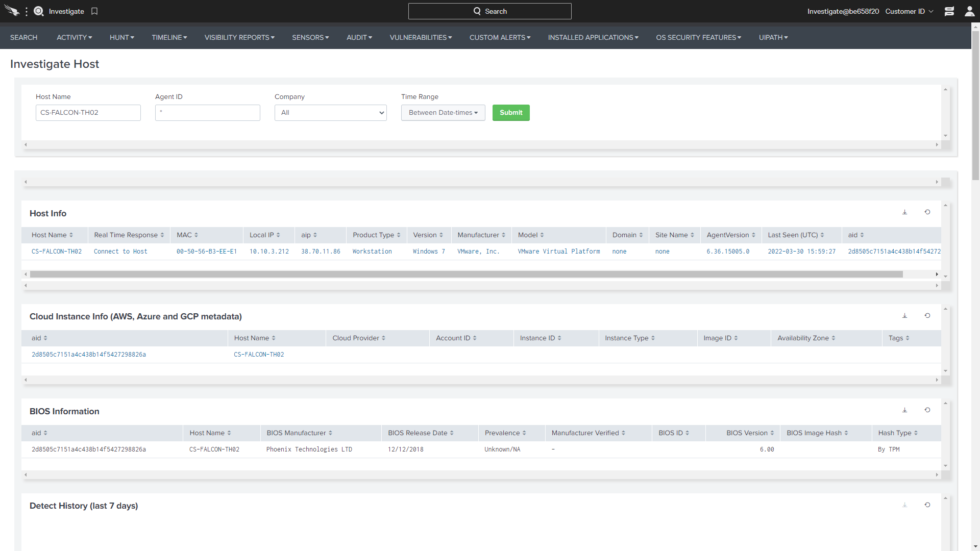Click the Host Info horizontal scrollbar

tap(467, 274)
